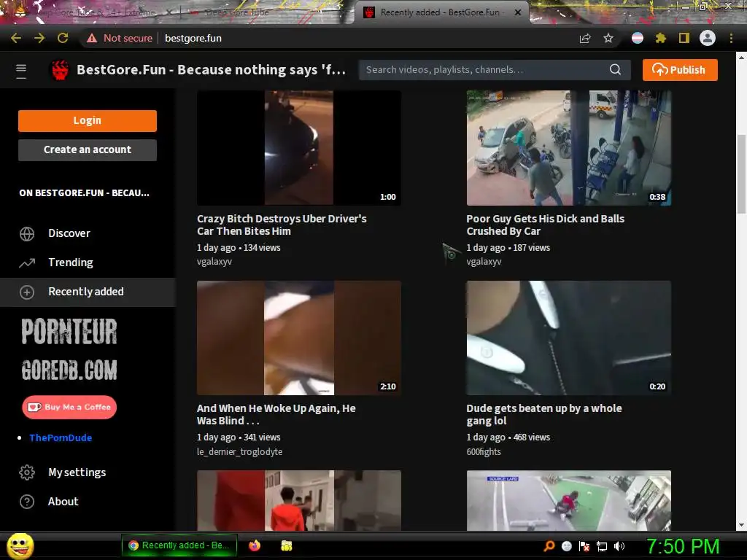Open the 'And When He Woke Up Again' title
Image resolution: width=747 pixels, height=560 pixels.
[x=276, y=414]
